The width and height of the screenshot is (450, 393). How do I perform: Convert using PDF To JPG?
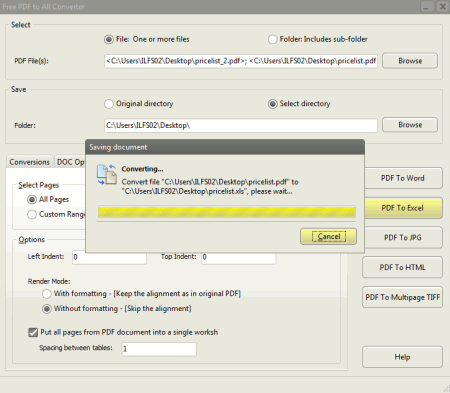(x=402, y=237)
